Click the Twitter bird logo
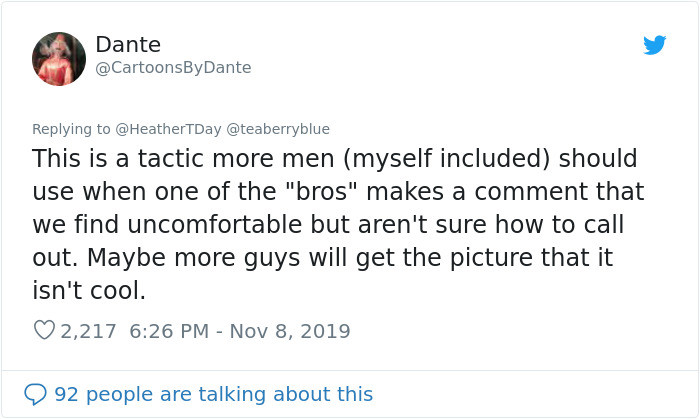 (655, 45)
